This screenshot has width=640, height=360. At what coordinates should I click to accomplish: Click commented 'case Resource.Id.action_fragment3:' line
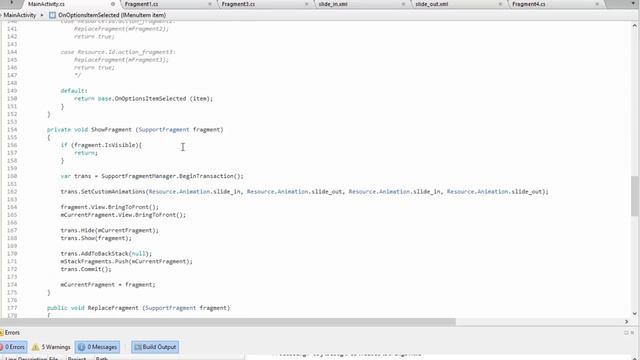pyautogui.click(x=118, y=52)
